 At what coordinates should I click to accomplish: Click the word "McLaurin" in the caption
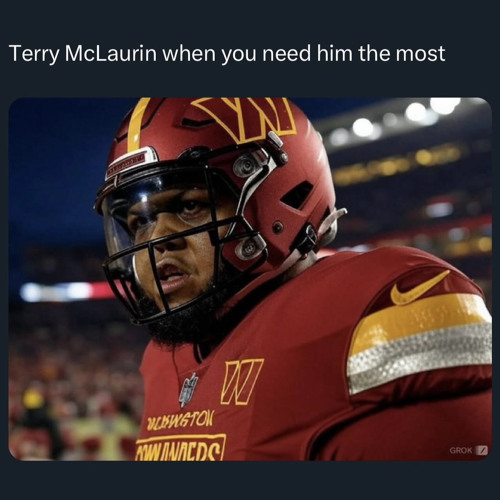110,53
